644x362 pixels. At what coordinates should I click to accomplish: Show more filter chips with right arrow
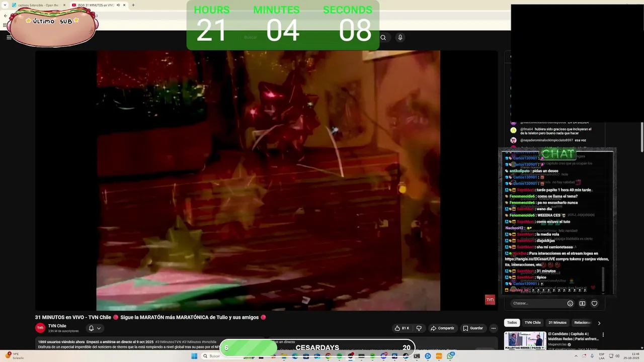click(x=599, y=323)
